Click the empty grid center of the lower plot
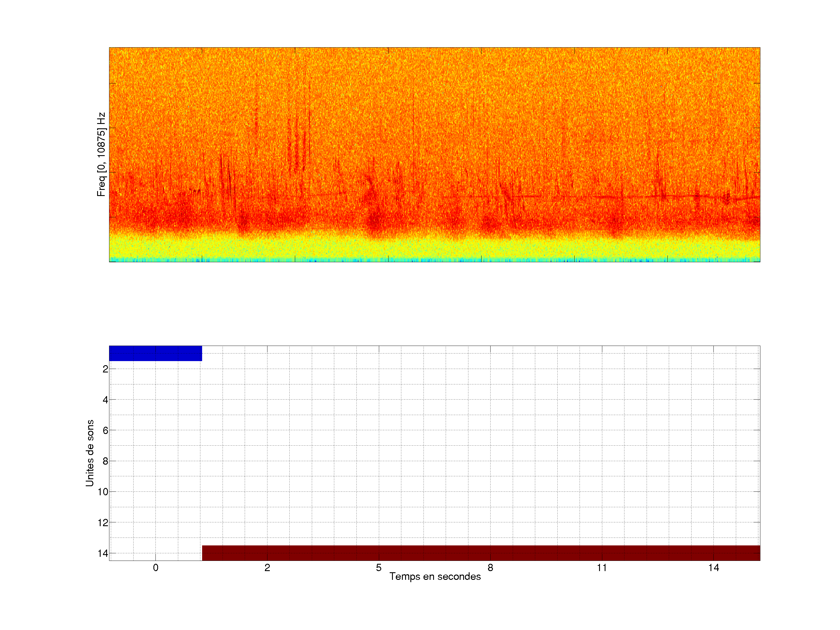The image size is (840, 630). pos(434,453)
